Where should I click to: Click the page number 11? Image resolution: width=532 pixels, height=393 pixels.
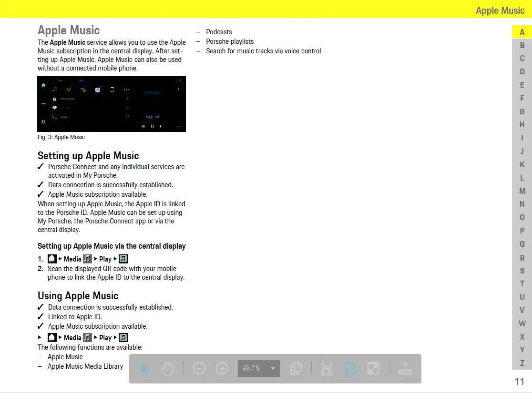tap(520, 382)
